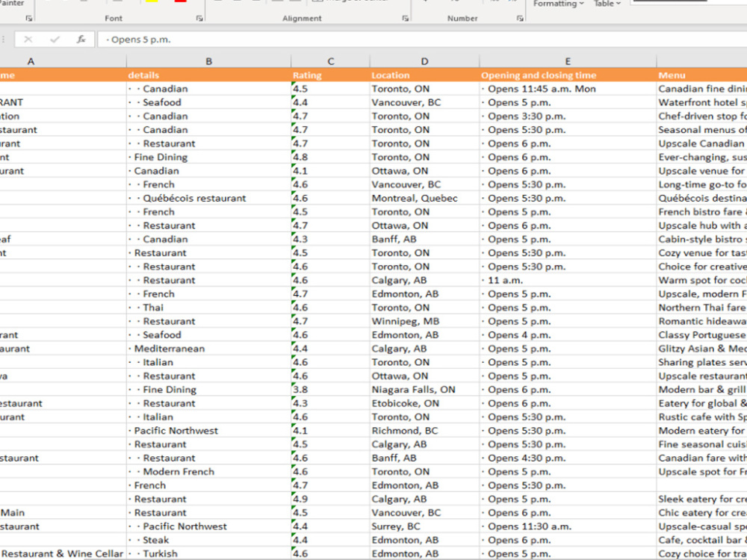
Task: Select the 'Fine Dining' cell in Niagara Falls row
Action: (208, 390)
